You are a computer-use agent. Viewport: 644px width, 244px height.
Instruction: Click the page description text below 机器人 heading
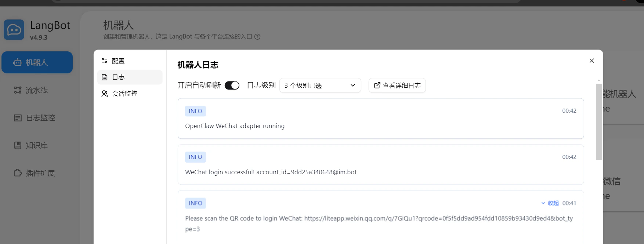coord(178,37)
